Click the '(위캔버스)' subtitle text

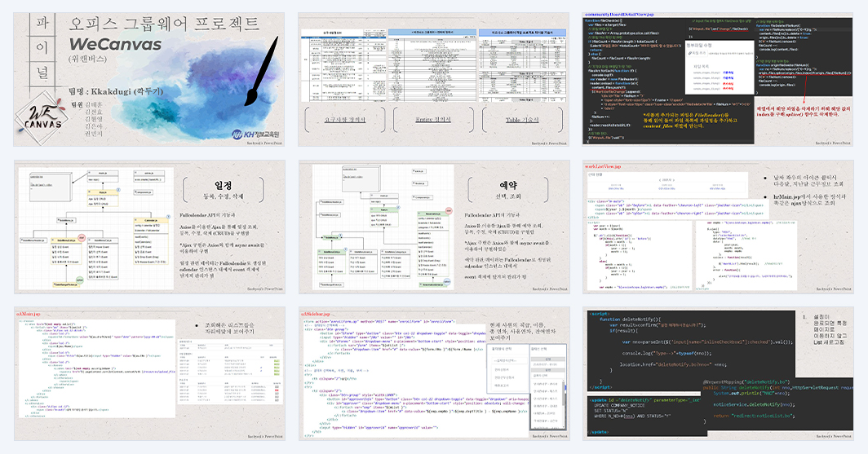pyautogui.click(x=88, y=59)
